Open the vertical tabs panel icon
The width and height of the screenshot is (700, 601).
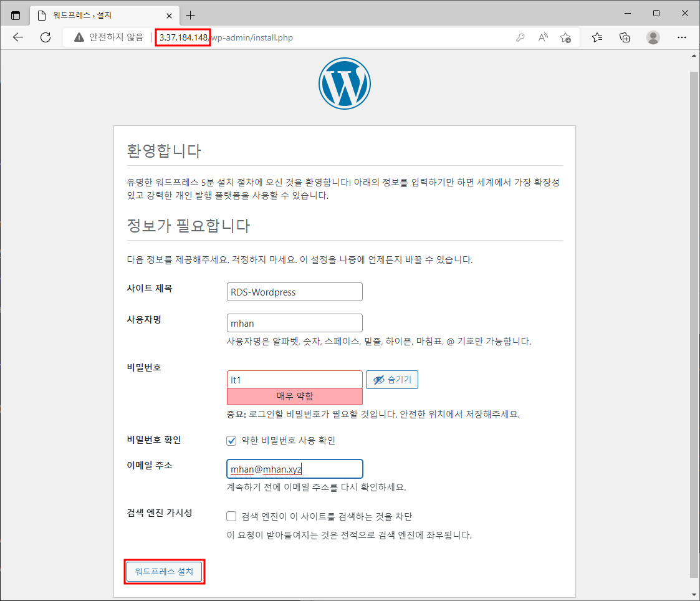(16, 16)
